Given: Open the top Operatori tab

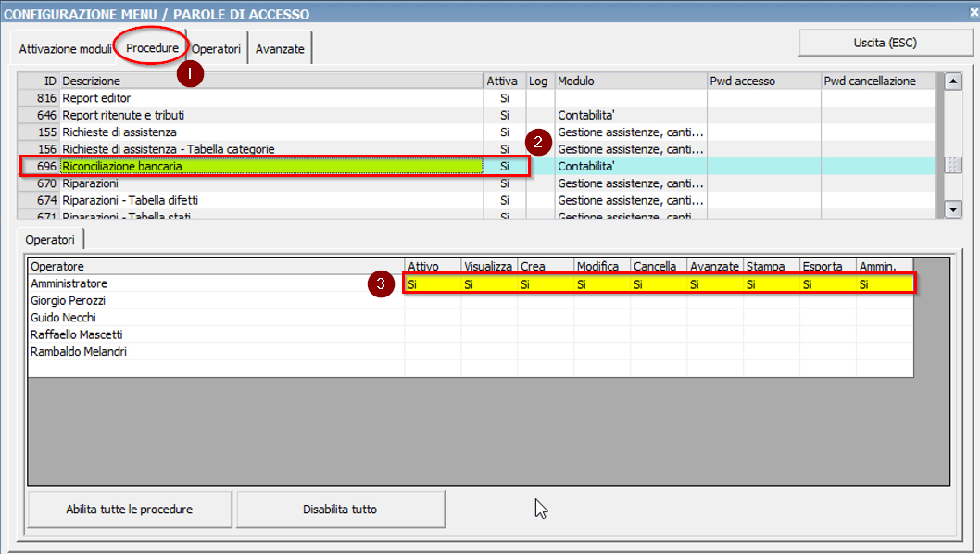Looking at the screenshot, I should coord(216,49).
